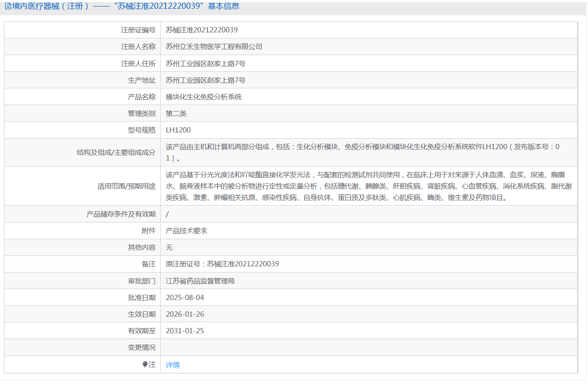Click the 型号规格 label
This screenshot has height=384, width=588.
[142, 130]
